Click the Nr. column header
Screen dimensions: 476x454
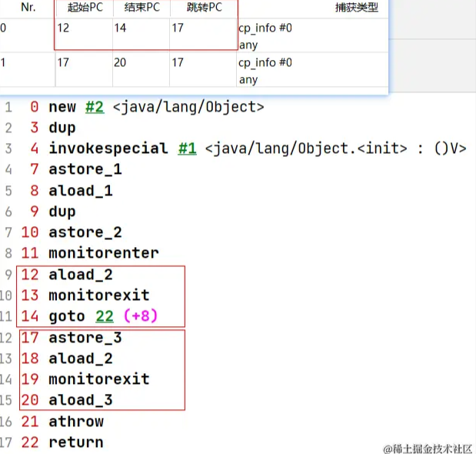pyautogui.click(x=28, y=7)
